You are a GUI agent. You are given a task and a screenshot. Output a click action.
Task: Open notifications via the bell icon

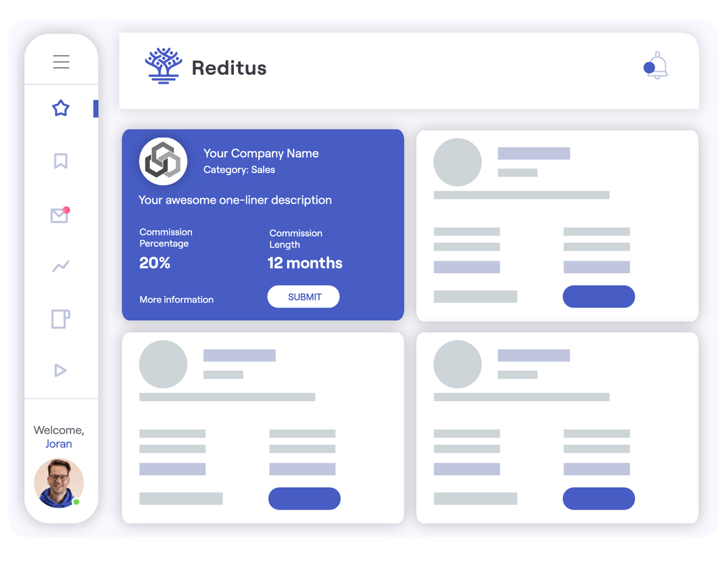(x=657, y=67)
